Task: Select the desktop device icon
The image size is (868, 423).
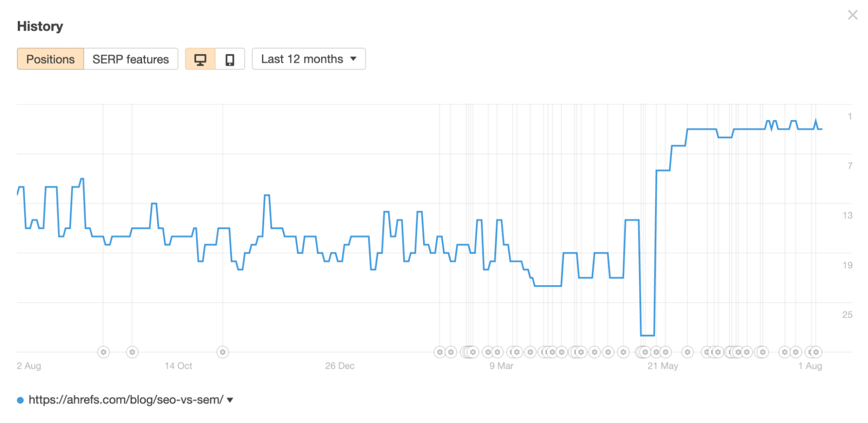Action: tap(200, 59)
